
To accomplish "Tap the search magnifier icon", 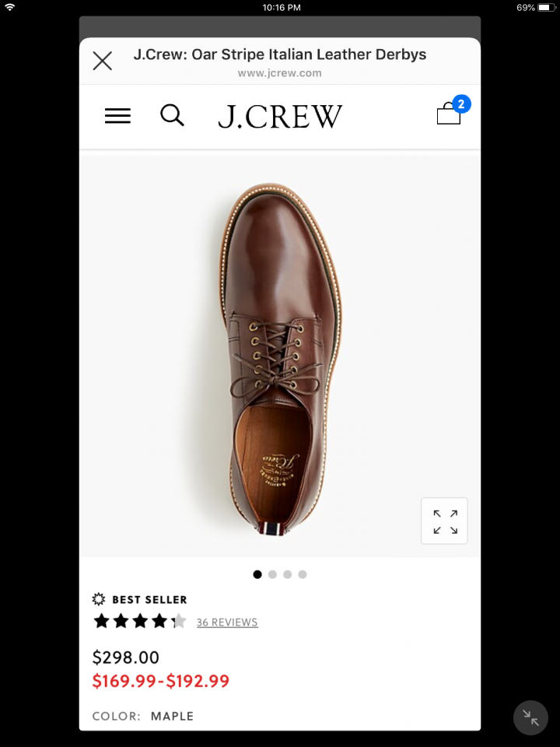I will [x=172, y=115].
